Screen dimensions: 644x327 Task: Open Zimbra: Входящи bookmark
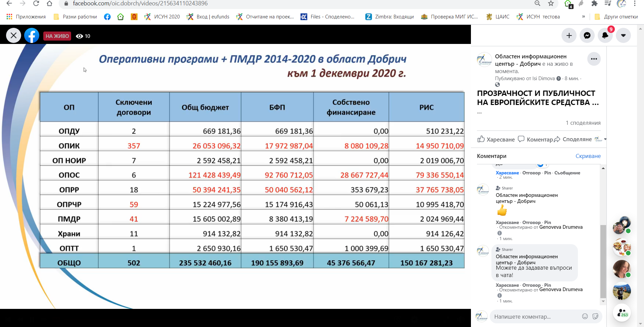coord(389,17)
